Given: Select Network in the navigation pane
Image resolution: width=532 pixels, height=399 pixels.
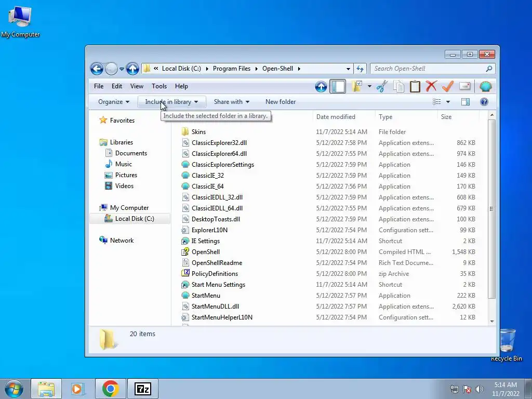Looking at the screenshot, I should pos(122,240).
